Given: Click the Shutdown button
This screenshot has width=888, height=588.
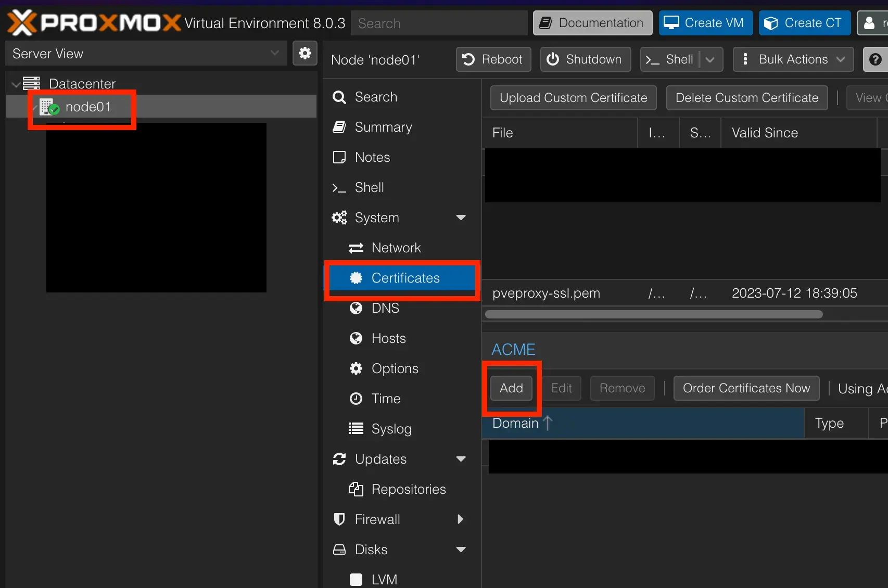Looking at the screenshot, I should [x=586, y=59].
